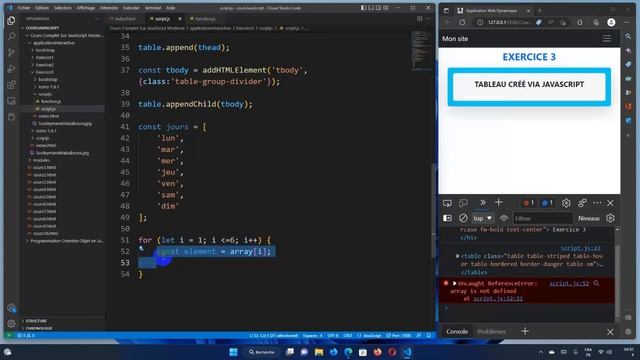Viewport: 640px width, 360px height.
Task: Open script.js:52 link next to error
Action: pyautogui.click(x=569, y=283)
